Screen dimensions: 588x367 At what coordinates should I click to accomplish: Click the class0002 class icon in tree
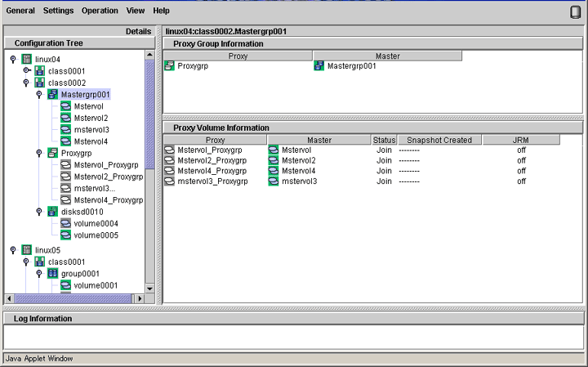click(40, 83)
